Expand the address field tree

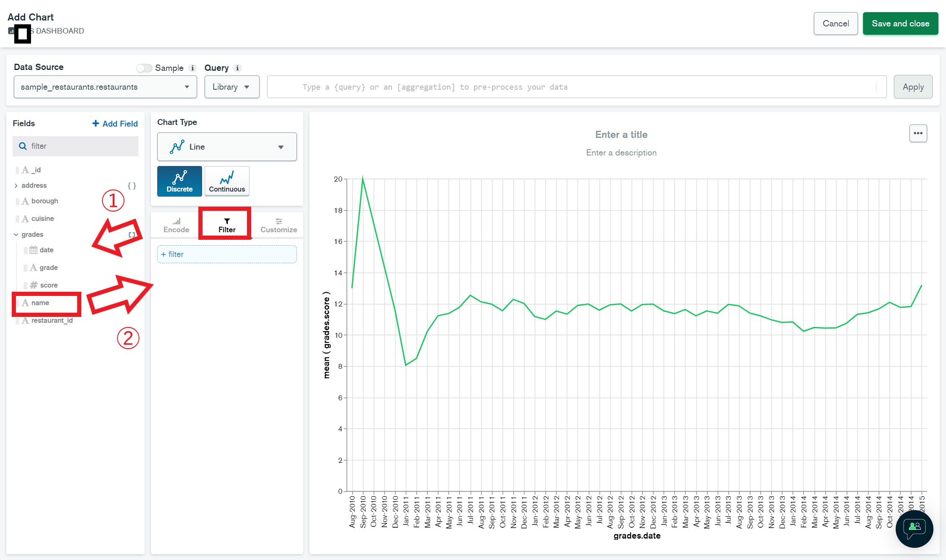(x=16, y=186)
